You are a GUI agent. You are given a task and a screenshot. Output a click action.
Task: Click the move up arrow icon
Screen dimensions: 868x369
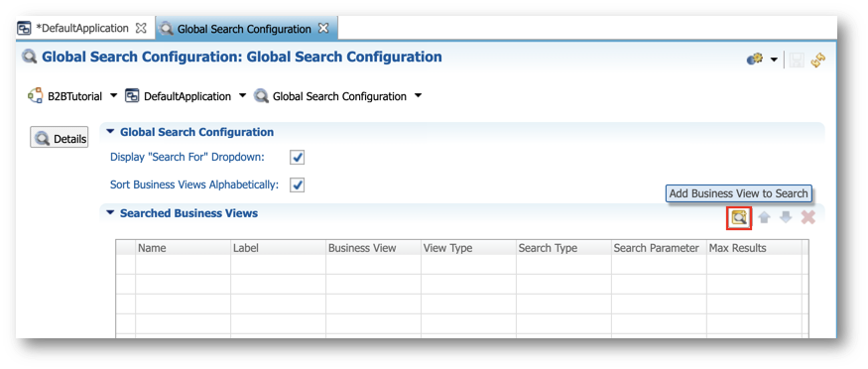[x=765, y=217]
